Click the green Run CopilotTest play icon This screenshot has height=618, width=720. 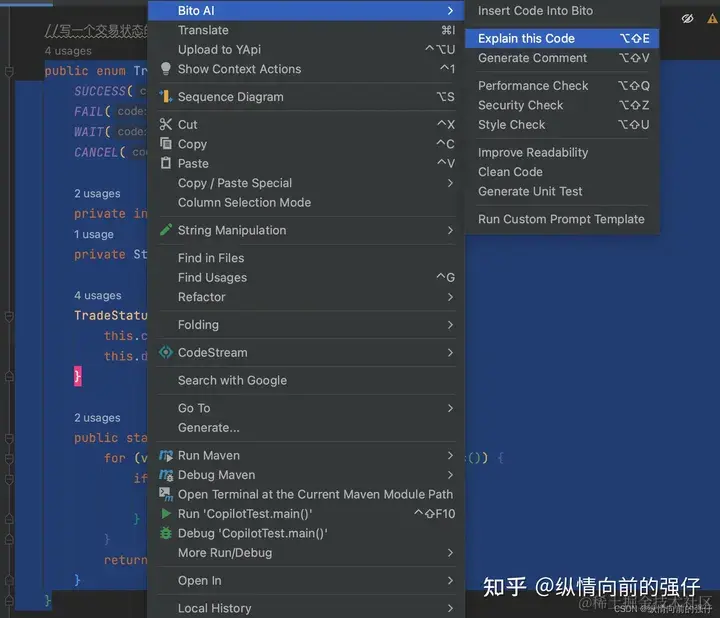(166, 513)
